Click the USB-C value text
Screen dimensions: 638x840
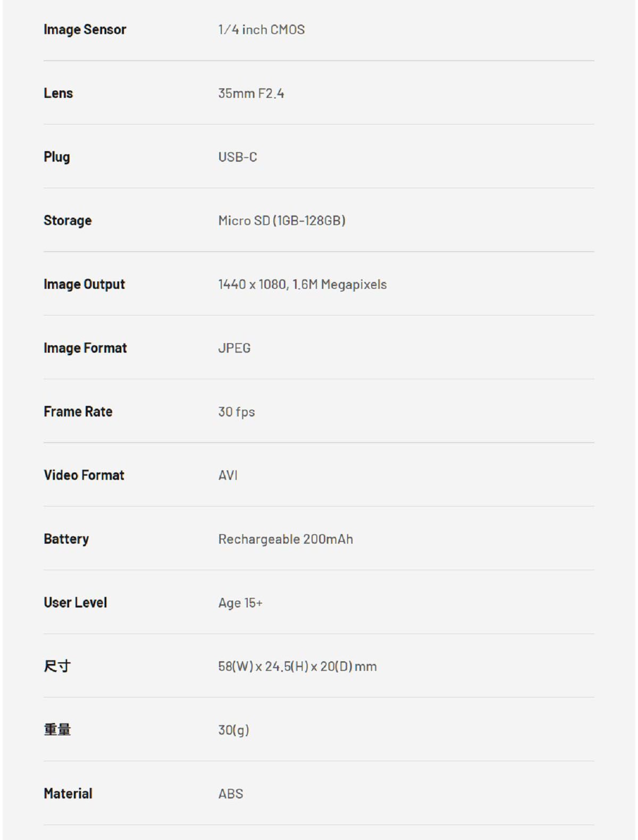click(x=237, y=157)
